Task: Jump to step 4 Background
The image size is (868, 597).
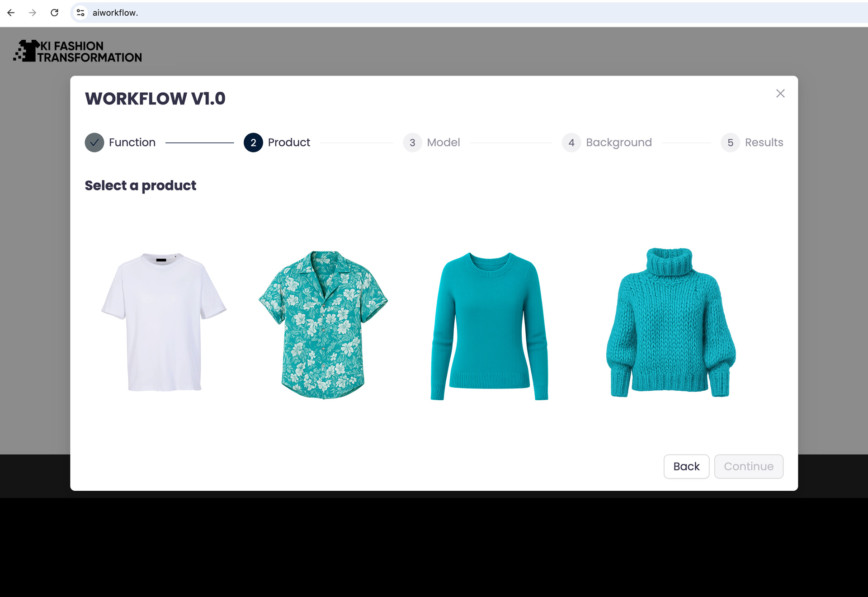Action: point(607,142)
